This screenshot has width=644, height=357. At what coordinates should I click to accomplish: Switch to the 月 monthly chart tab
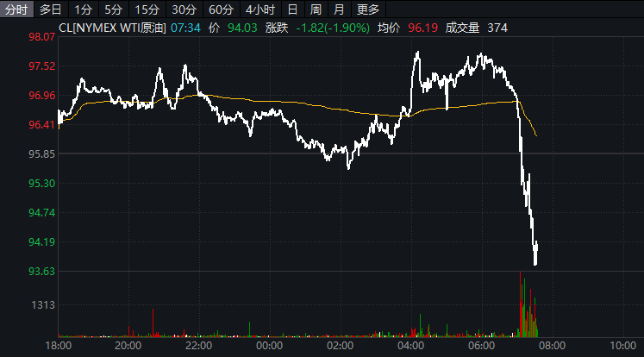339,9
